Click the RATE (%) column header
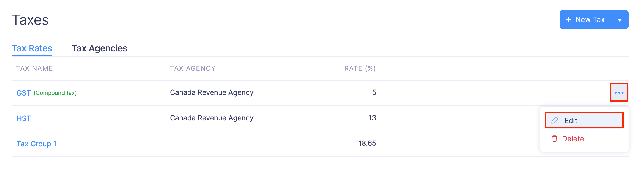644x180 pixels. (360, 68)
